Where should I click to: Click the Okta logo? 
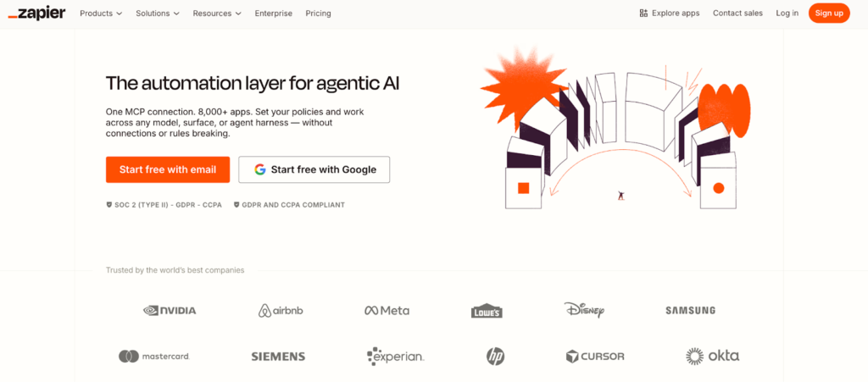point(712,356)
